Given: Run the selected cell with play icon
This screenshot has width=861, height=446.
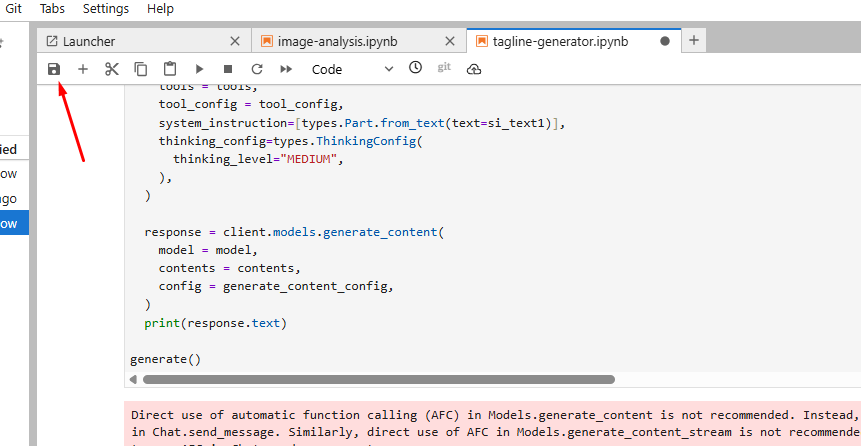Looking at the screenshot, I should click(199, 69).
